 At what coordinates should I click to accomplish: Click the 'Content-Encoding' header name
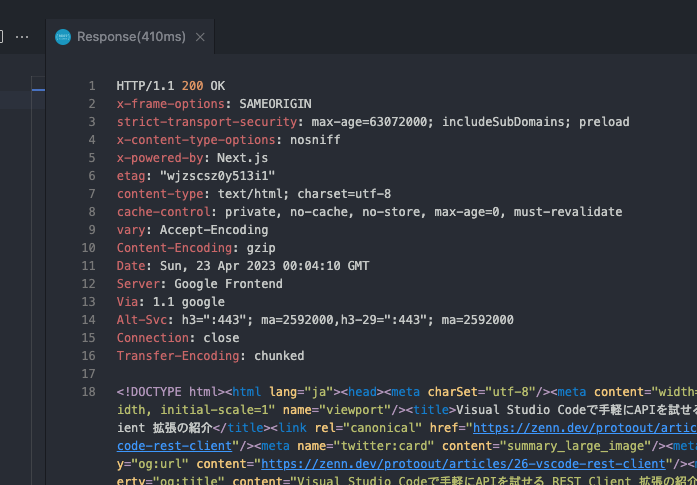[x=174, y=248]
